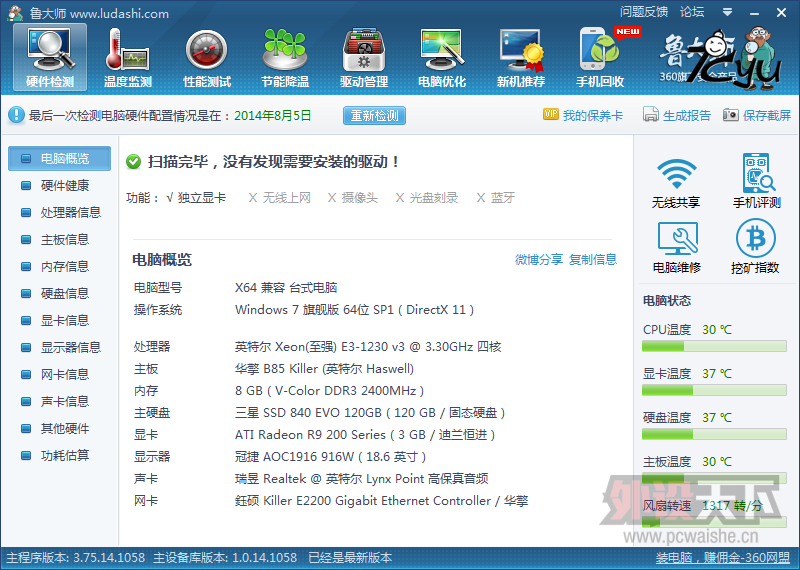The height and width of the screenshot is (570, 800).
Task: Click the OS value Windows 7 旗舰版 64位
Action: pos(355,310)
